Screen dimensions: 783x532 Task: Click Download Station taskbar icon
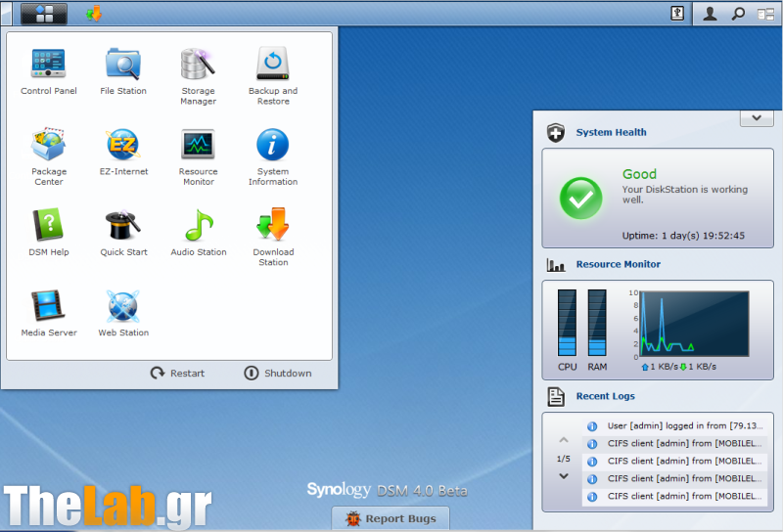(x=93, y=14)
